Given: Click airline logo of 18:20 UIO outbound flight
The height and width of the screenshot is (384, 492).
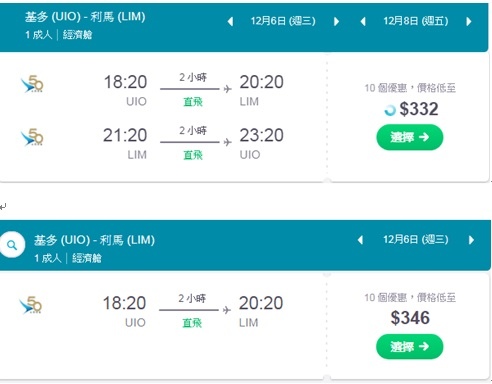Looking at the screenshot, I should click(x=32, y=84).
